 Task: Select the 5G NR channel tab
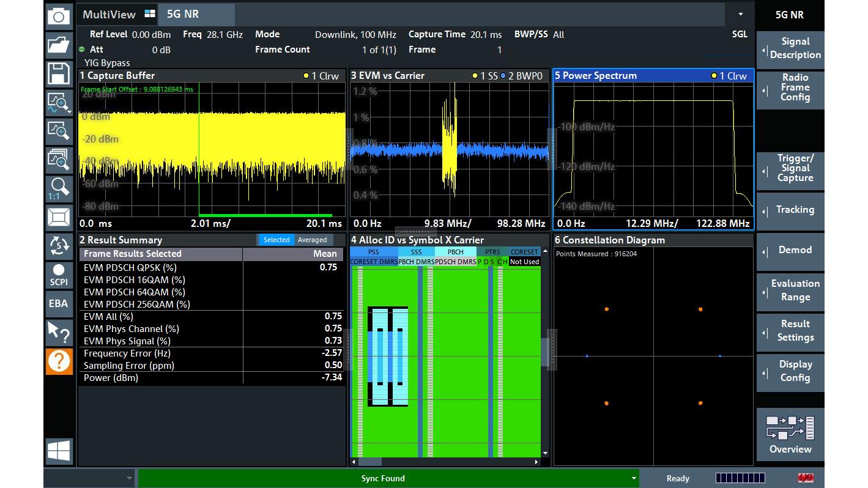pos(183,14)
